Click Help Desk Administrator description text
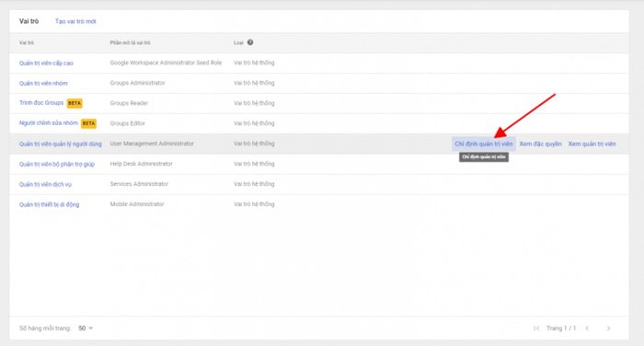 tap(142, 164)
